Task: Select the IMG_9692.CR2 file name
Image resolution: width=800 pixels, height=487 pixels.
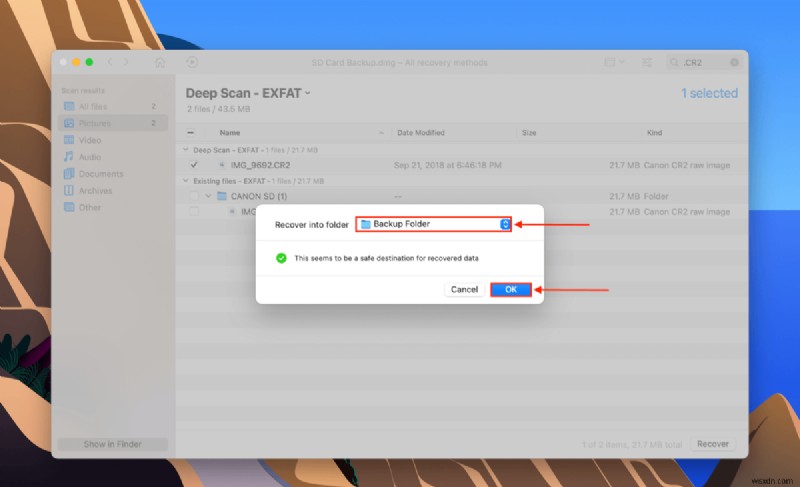Action: tap(260, 165)
